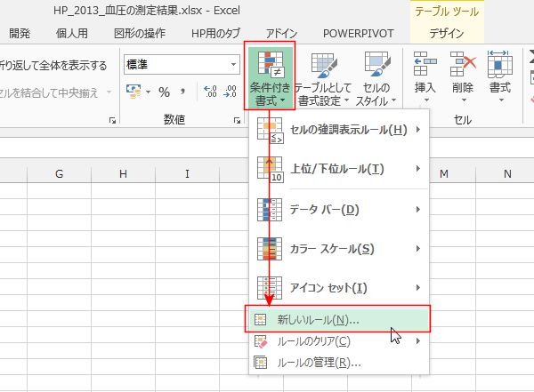Decrease decimal places button
The width and height of the screenshot is (534, 392).
pos(230,92)
